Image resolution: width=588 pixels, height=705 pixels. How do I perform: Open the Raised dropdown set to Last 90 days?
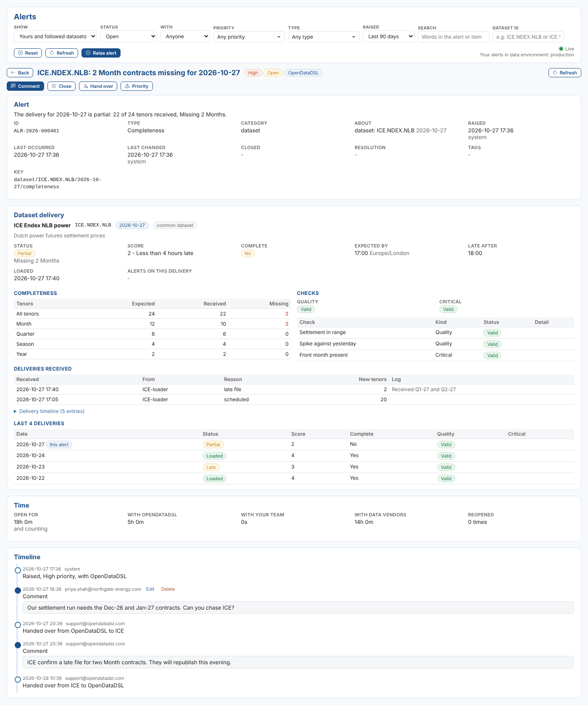click(388, 37)
